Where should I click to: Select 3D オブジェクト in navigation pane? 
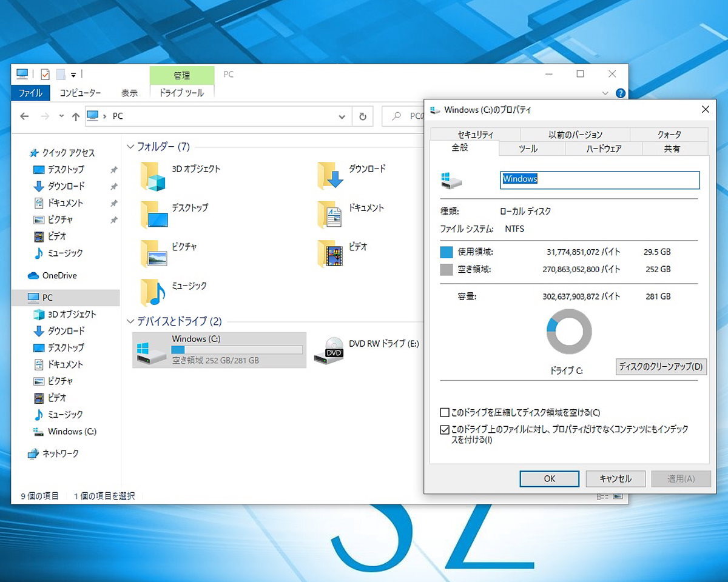[x=72, y=314]
